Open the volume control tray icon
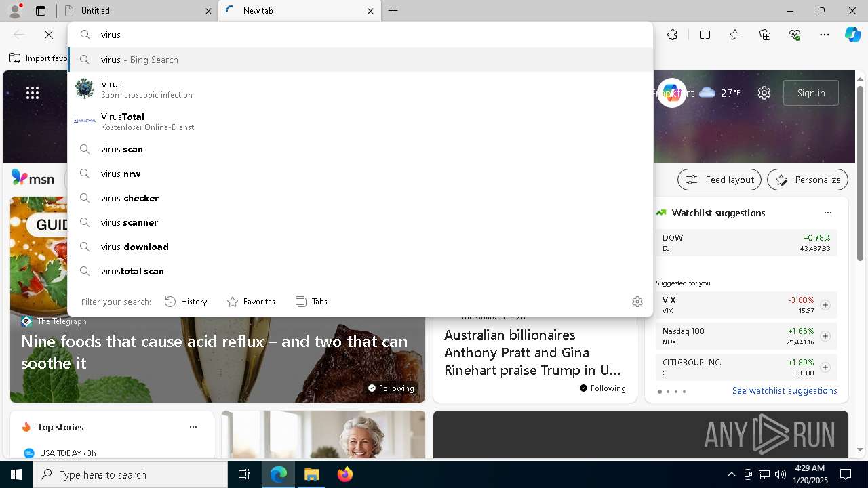 point(781,474)
